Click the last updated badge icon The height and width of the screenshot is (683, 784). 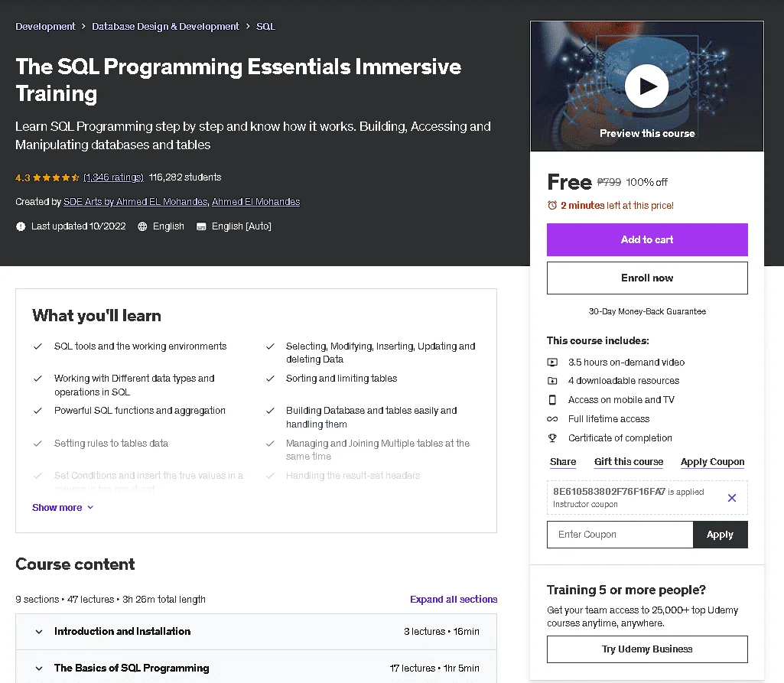(21, 226)
